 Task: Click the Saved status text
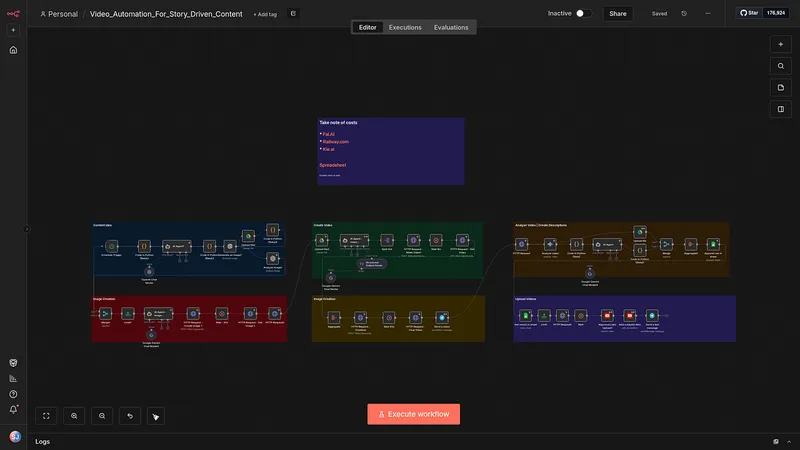pyautogui.click(x=659, y=14)
